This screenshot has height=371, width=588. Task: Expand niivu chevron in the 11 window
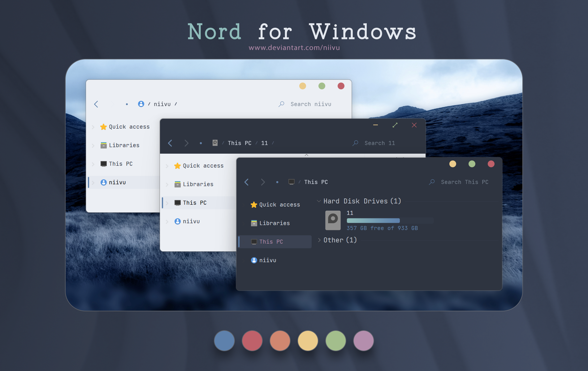point(167,222)
